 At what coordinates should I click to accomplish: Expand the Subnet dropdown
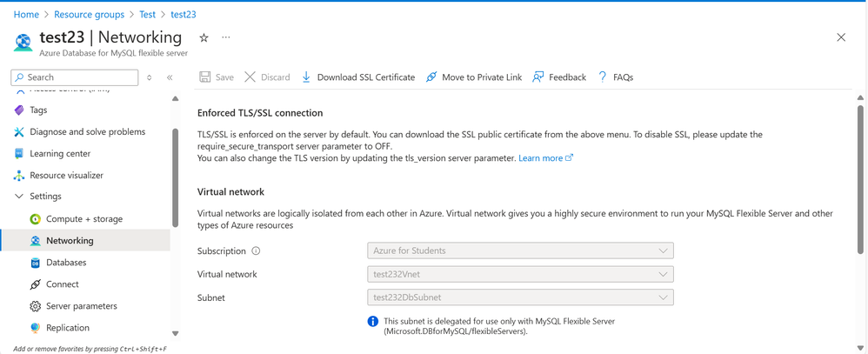coord(520,297)
